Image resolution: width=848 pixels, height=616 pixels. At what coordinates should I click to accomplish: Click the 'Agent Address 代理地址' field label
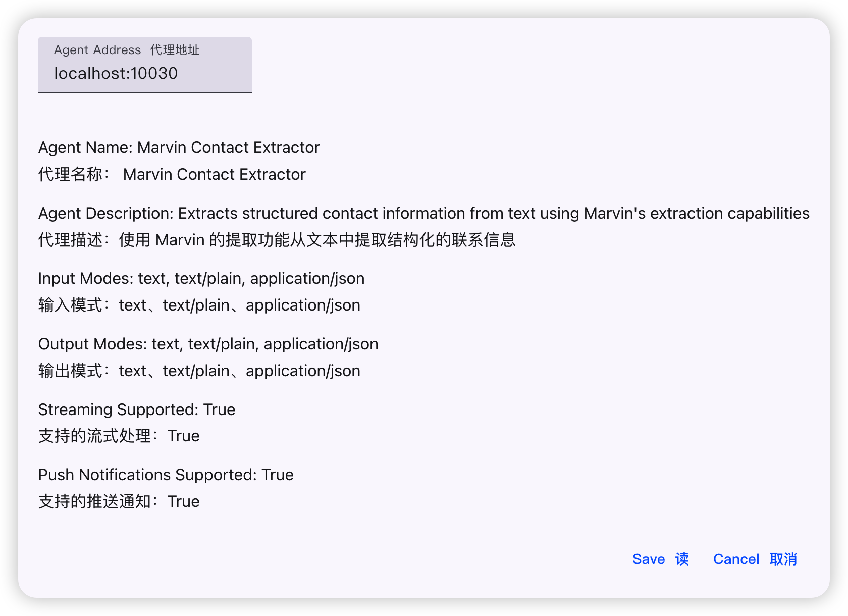click(127, 50)
